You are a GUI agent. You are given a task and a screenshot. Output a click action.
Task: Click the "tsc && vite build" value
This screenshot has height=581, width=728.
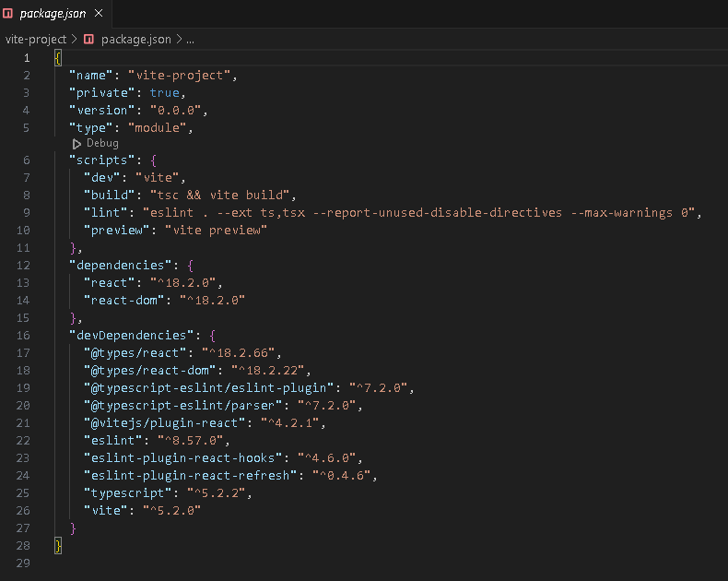coord(219,196)
